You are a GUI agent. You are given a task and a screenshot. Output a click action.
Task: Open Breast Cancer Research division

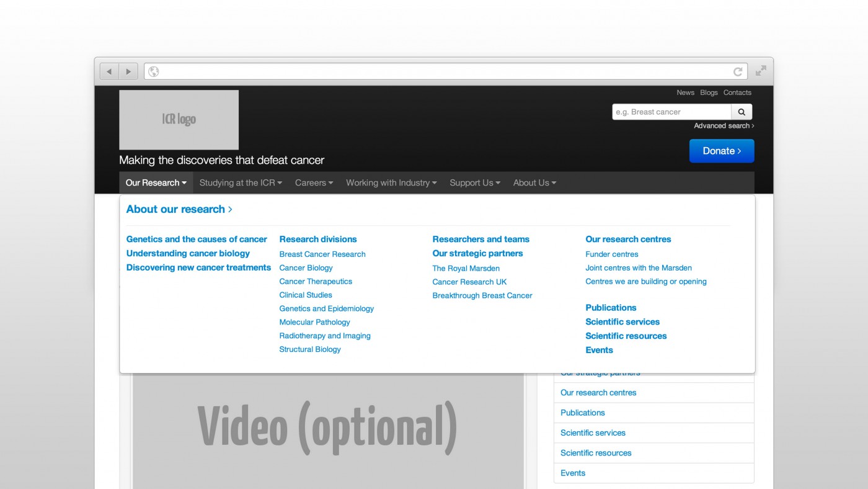(322, 254)
